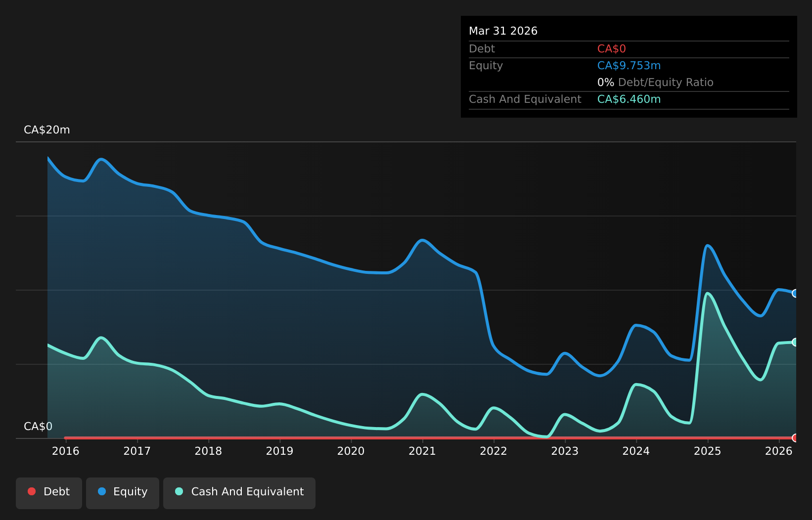
Task: Click the 2020 x-axis label
Action: pos(351,451)
